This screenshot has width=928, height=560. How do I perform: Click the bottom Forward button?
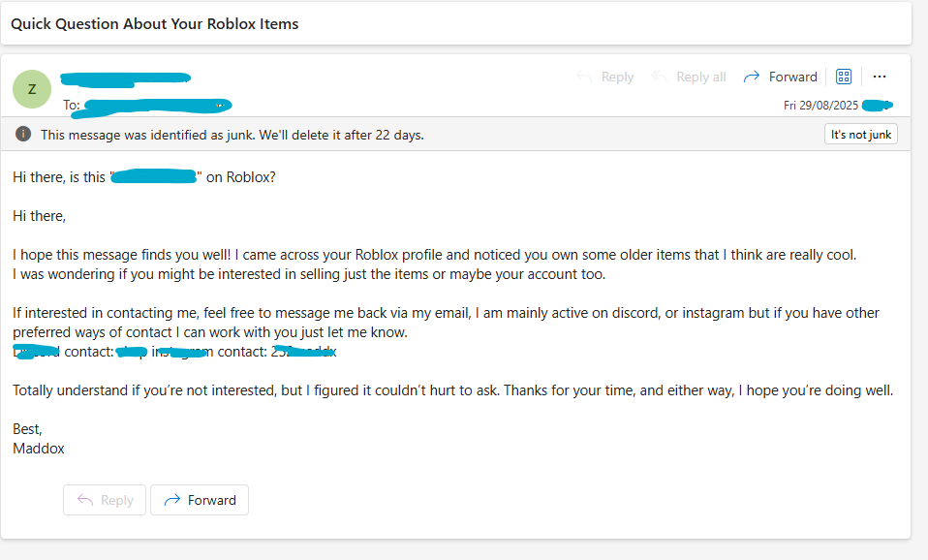(200, 500)
